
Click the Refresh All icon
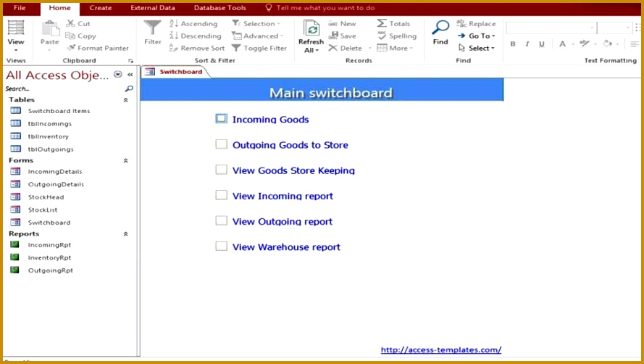(x=311, y=28)
